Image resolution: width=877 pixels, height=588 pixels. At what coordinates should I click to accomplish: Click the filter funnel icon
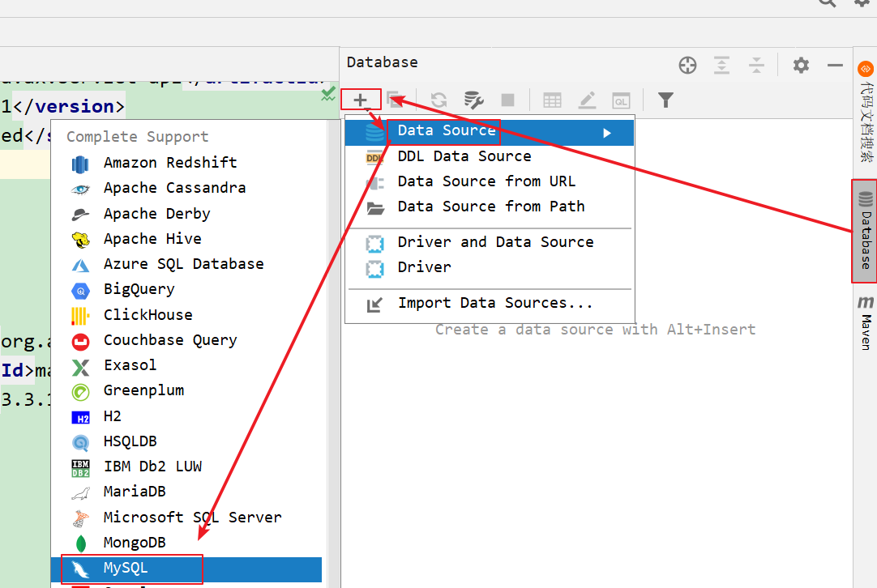tap(665, 100)
